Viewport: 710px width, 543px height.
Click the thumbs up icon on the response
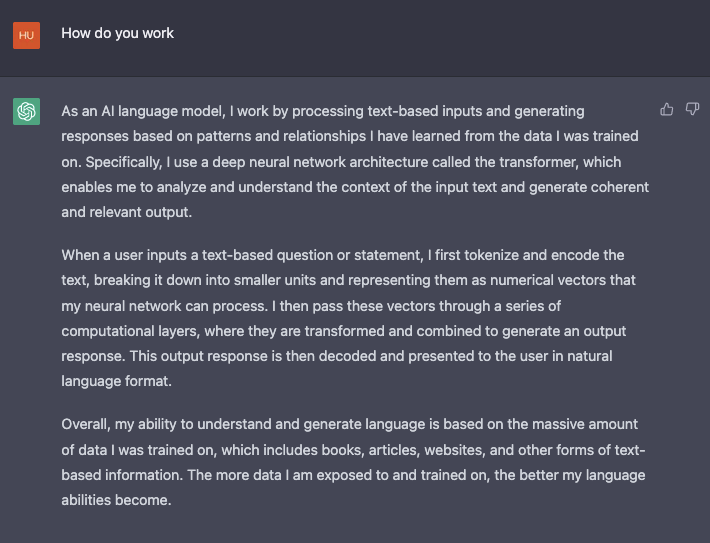(667, 109)
